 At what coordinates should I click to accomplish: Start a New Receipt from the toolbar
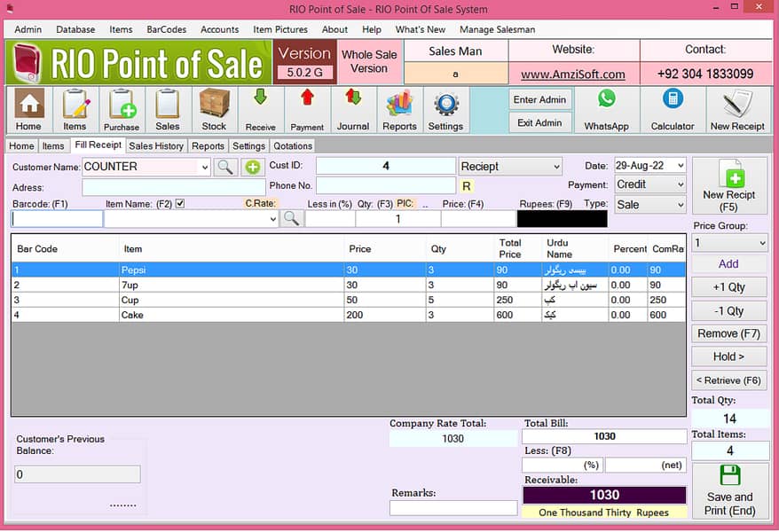[738, 110]
